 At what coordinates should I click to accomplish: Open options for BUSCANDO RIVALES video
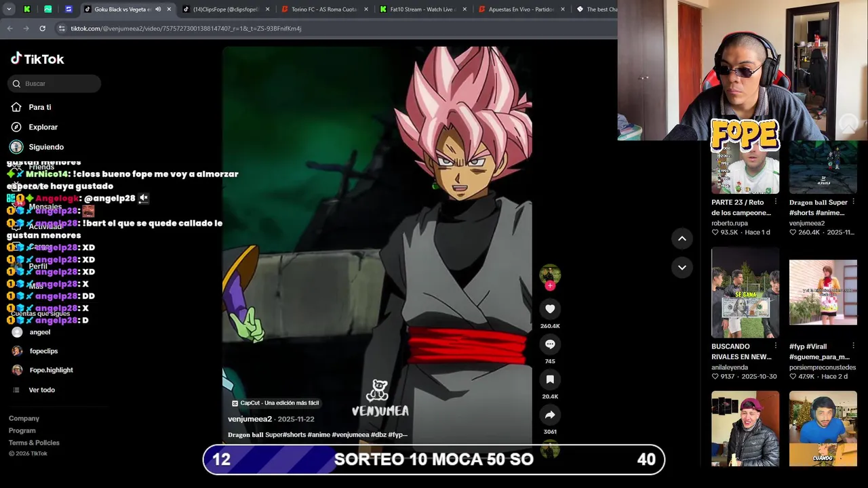tap(776, 346)
